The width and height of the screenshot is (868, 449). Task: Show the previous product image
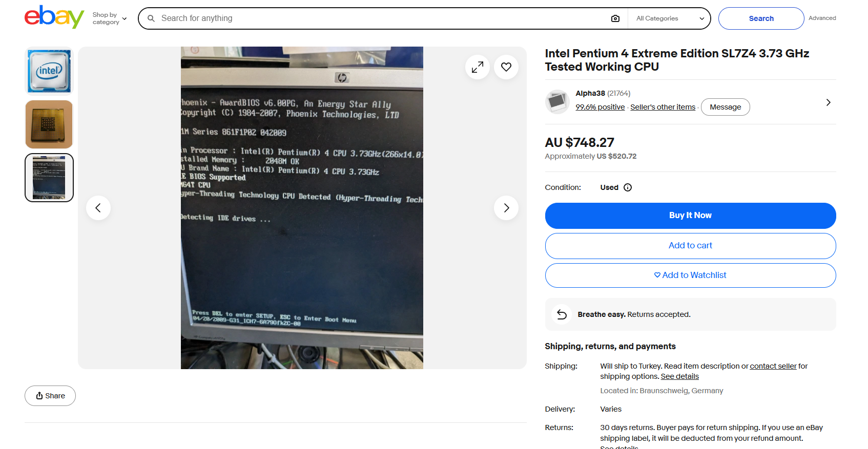(x=98, y=208)
